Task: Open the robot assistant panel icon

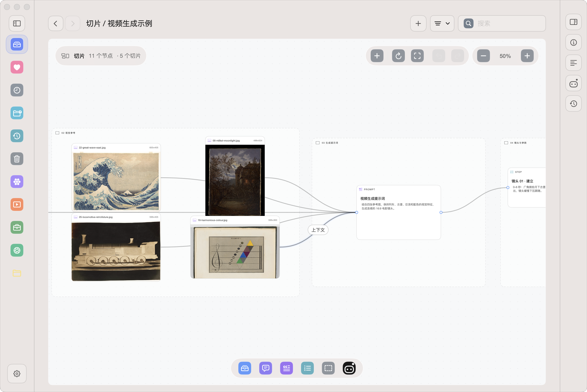Action: 574,83
